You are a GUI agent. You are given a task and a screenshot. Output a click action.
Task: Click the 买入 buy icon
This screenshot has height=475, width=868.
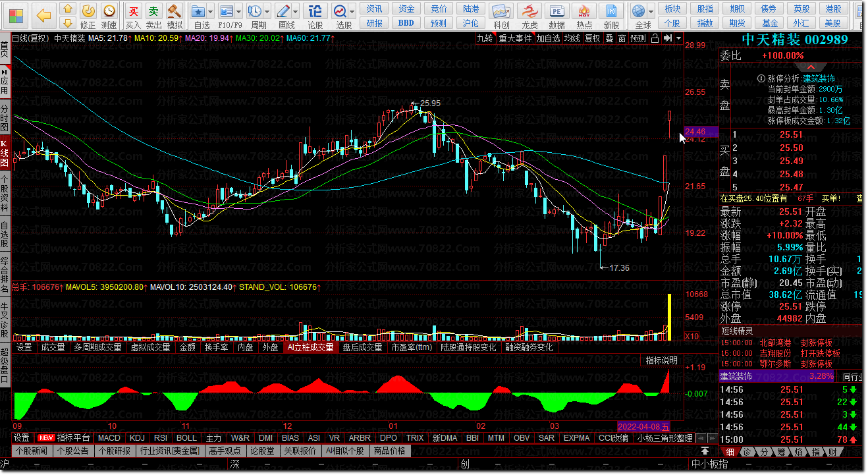click(134, 16)
